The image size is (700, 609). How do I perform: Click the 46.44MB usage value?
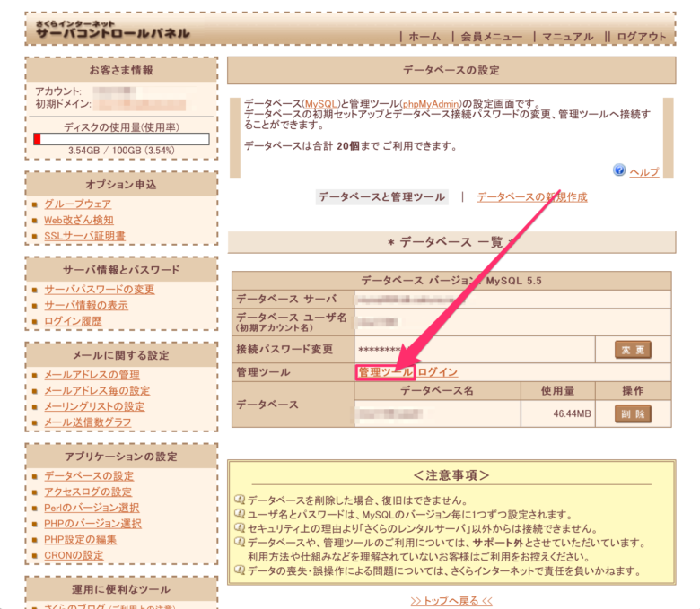[x=572, y=414]
